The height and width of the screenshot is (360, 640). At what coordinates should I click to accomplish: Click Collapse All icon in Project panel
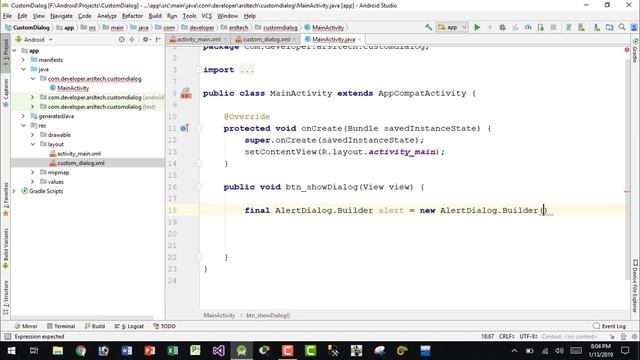point(132,40)
